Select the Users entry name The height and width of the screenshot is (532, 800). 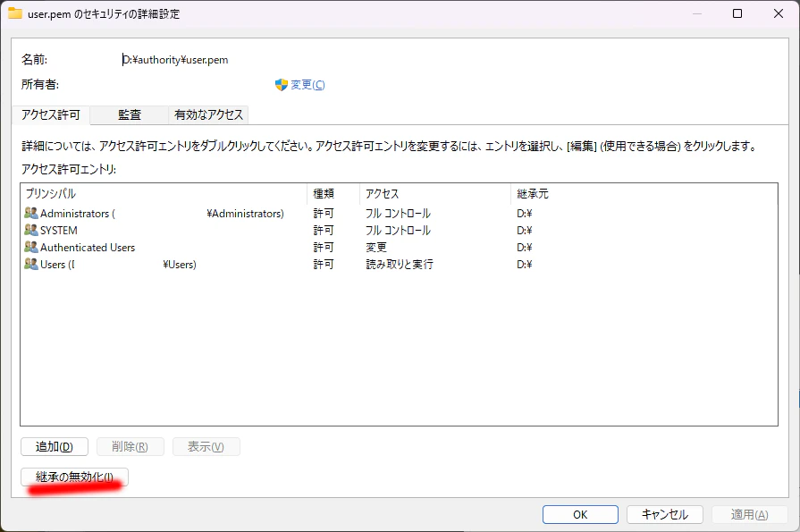118,265
